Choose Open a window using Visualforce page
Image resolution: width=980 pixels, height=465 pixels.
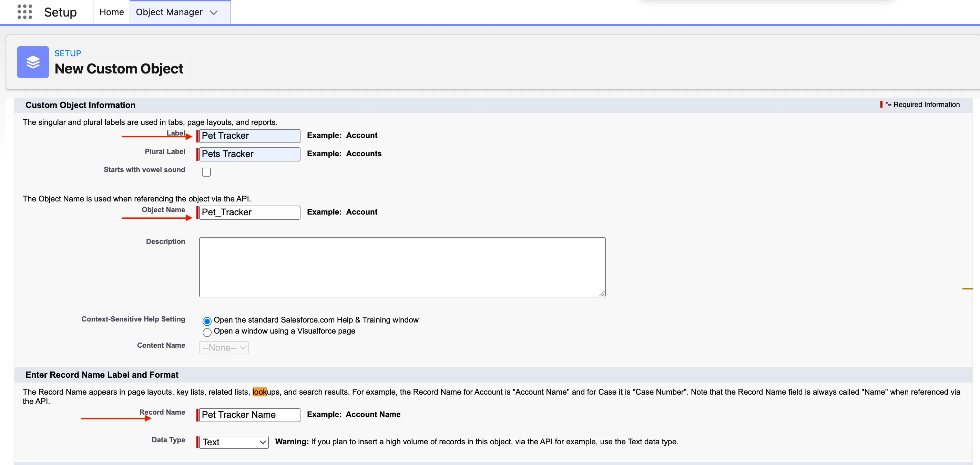click(x=207, y=332)
